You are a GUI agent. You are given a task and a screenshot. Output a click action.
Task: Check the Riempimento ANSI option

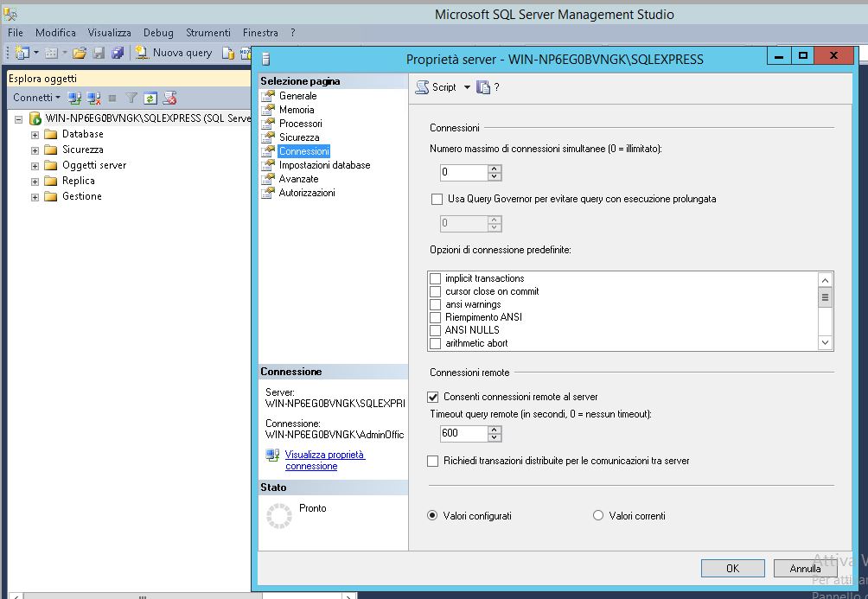coord(436,317)
